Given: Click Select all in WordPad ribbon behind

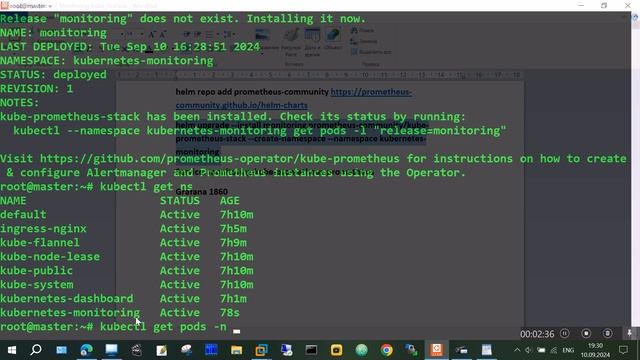Looking at the screenshot, I should [x=371, y=51].
